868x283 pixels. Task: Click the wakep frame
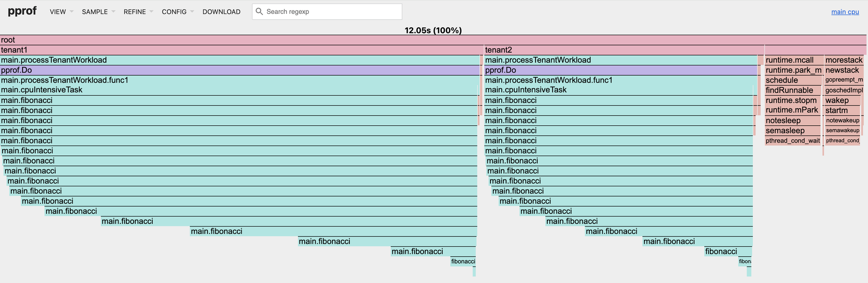coord(842,100)
